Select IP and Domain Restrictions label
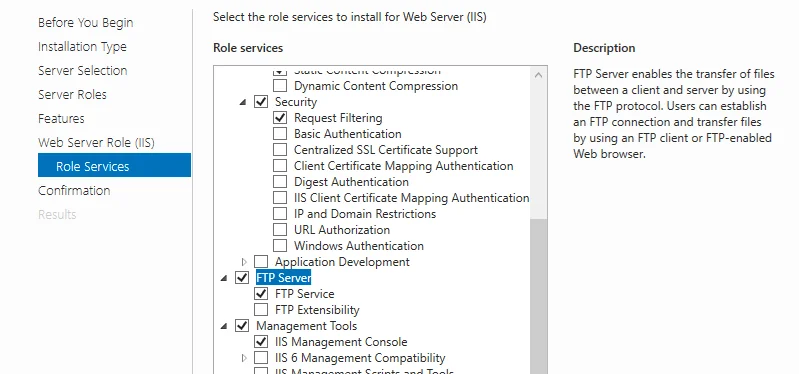 365,213
